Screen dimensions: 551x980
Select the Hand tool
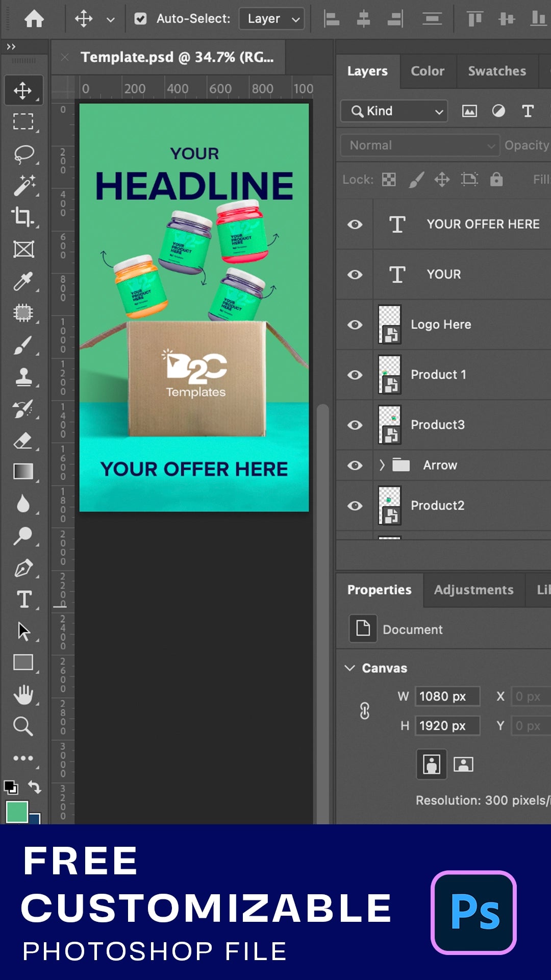(x=23, y=695)
